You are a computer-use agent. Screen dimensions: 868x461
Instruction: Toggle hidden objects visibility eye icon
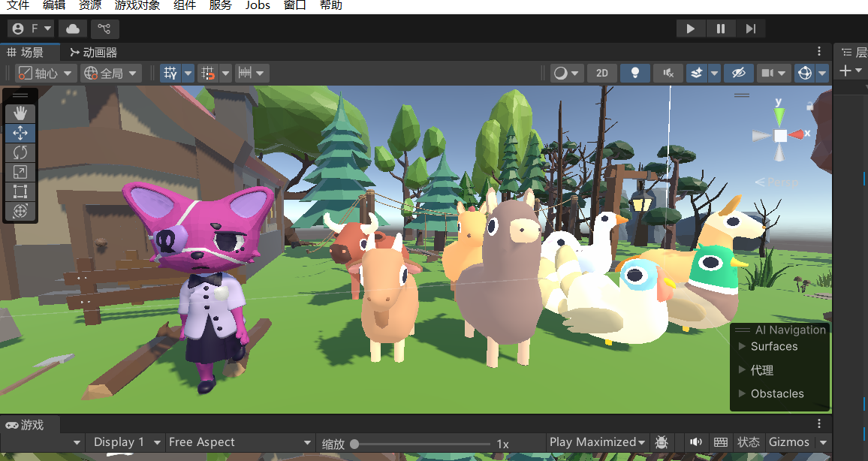click(x=738, y=73)
